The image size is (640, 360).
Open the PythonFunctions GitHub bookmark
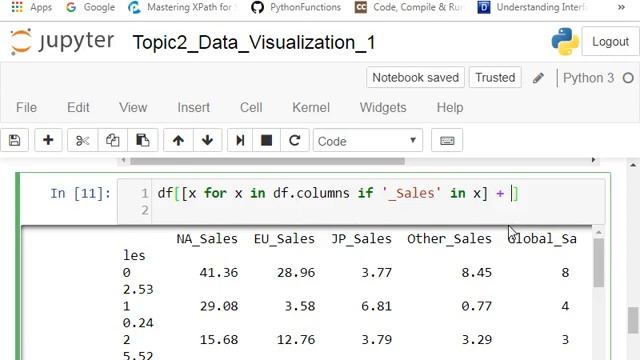(x=296, y=7)
